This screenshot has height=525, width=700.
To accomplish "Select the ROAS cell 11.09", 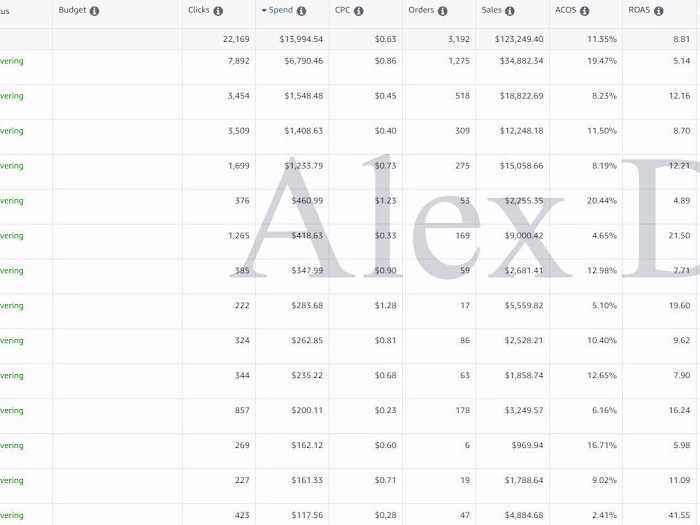I will [679, 481].
